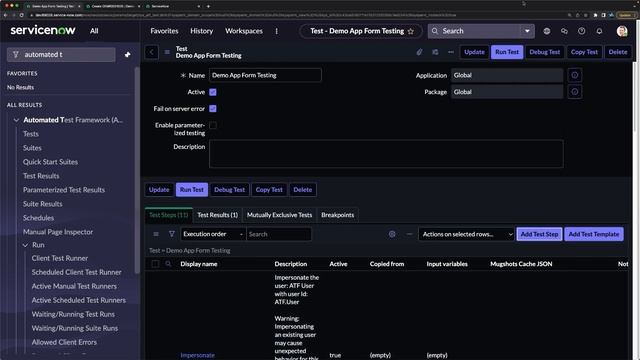Switch to Breakpoints tab
The height and width of the screenshot is (360, 640).
point(338,215)
